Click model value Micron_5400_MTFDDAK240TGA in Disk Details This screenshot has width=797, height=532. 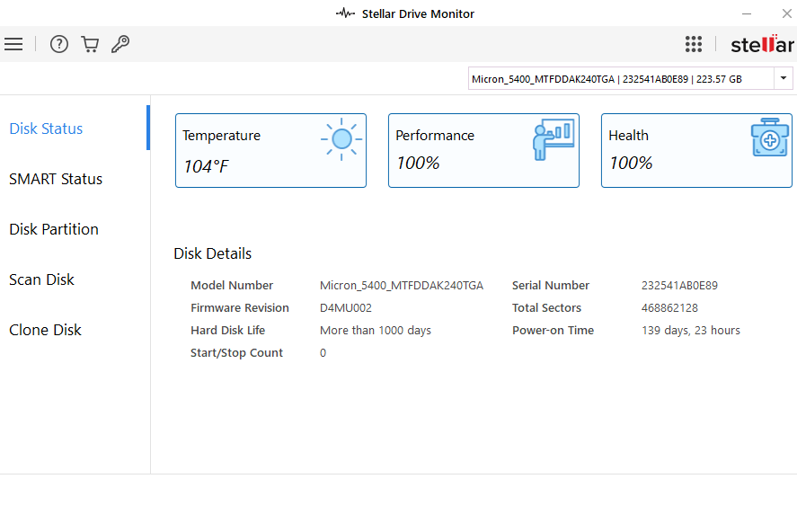pos(402,286)
